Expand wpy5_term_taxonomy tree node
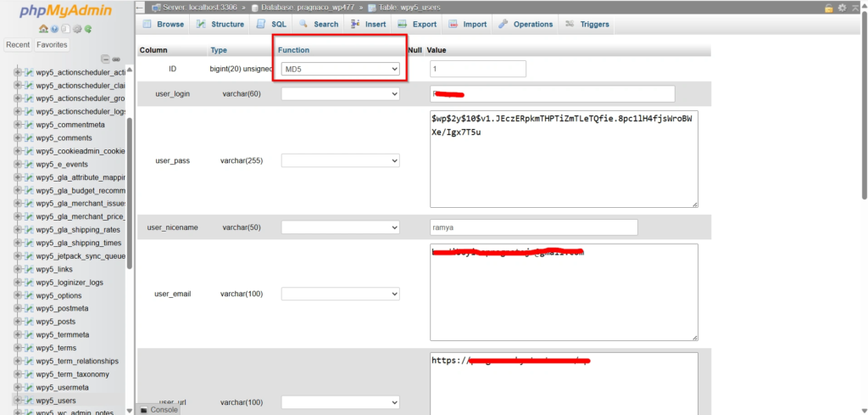The width and height of the screenshot is (868, 415). (18, 374)
